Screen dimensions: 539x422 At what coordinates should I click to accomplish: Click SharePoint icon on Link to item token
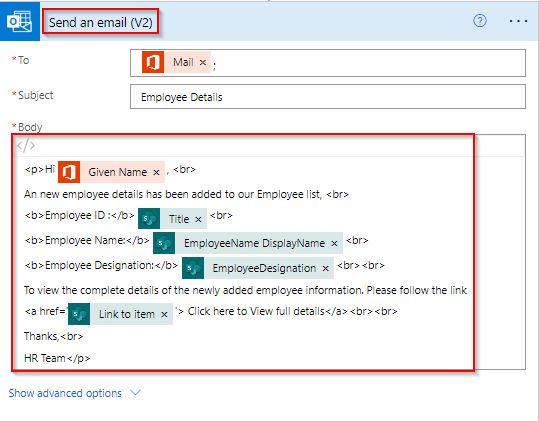tap(79, 314)
